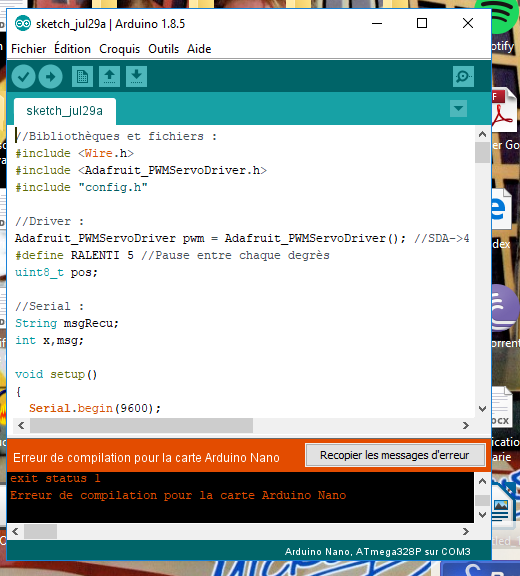
Task: Click the editor horizontal scrollbar thumb
Action: coord(141,425)
